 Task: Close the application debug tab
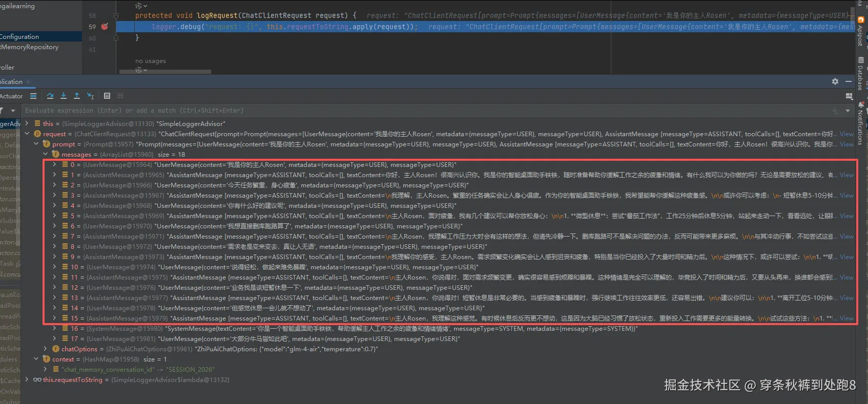click(x=28, y=82)
